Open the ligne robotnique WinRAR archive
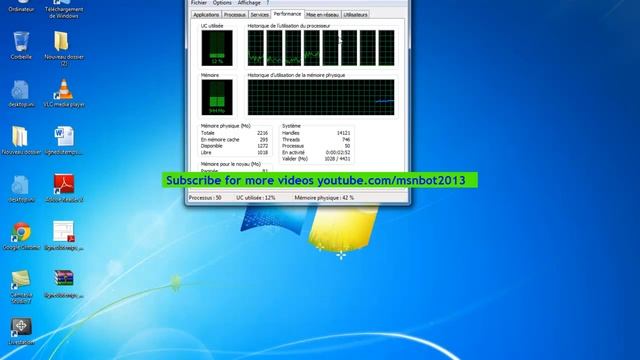The height and width of the screenshot is (360, 640). (64, 284)
